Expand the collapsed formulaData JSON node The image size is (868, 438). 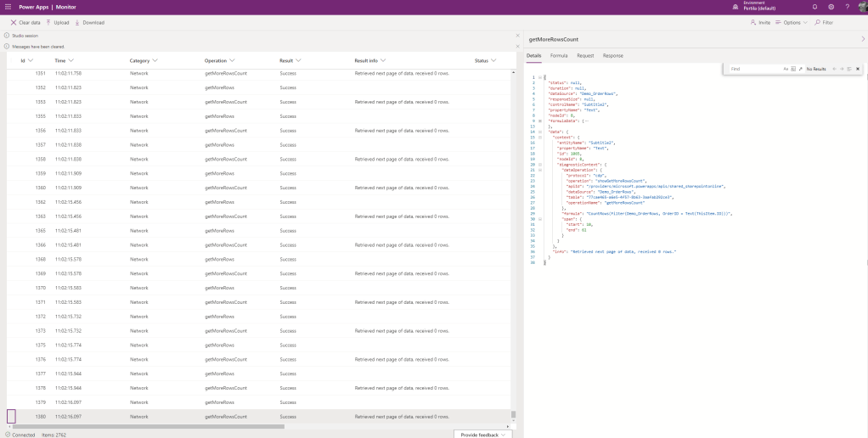click(x=539, y=121)
